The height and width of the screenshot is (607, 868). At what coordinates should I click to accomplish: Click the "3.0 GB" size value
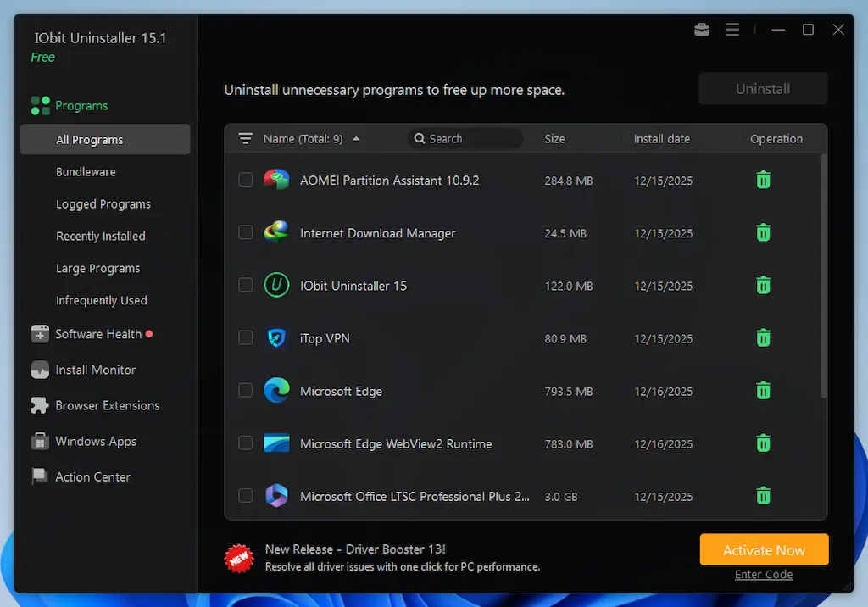click(x=561, y=496)
